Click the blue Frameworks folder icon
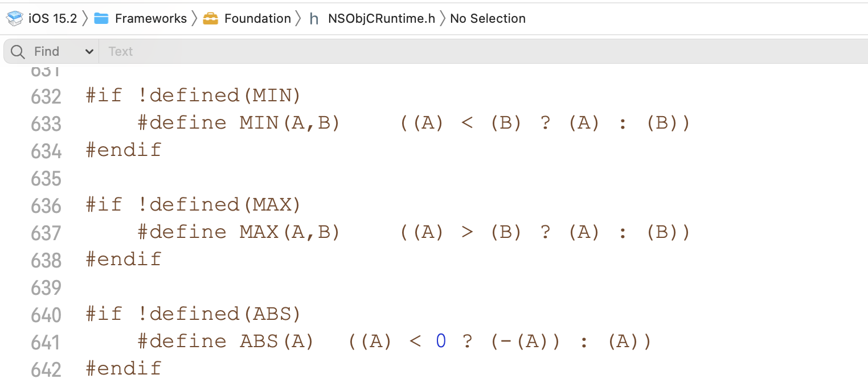 click(x=101, y=18)
